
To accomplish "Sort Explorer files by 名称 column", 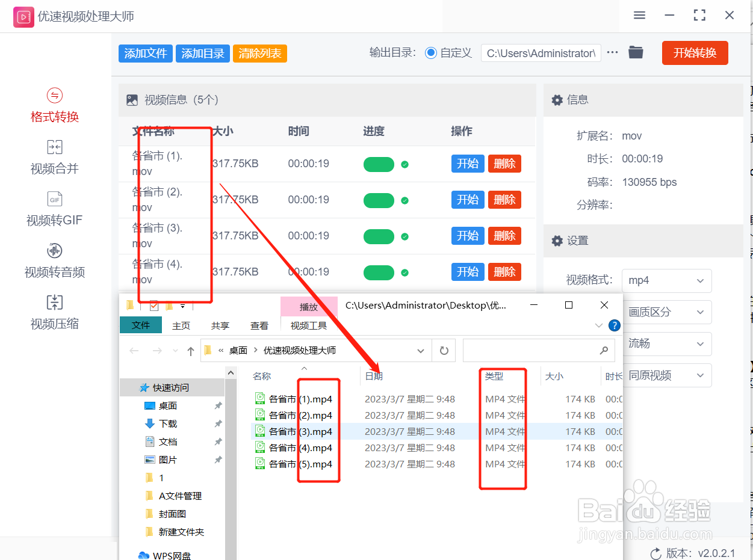I will pyautogui.click(x=262, y=377).
